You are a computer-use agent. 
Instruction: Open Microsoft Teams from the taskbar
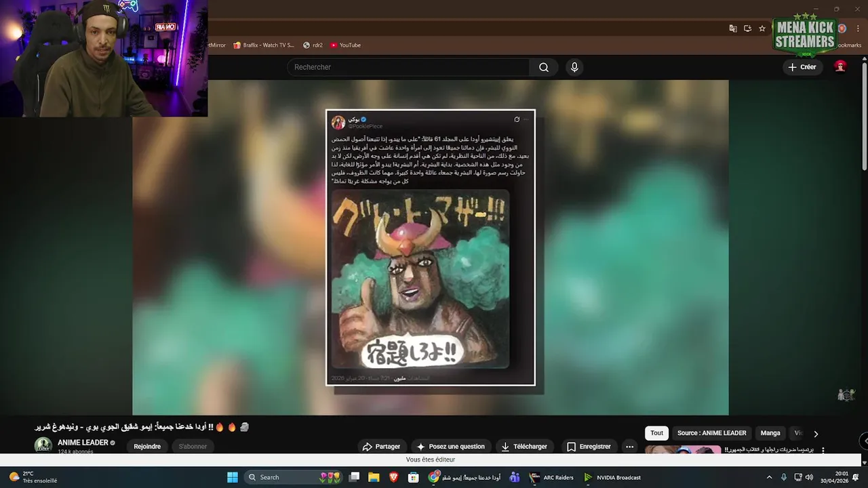click(515, 477)
